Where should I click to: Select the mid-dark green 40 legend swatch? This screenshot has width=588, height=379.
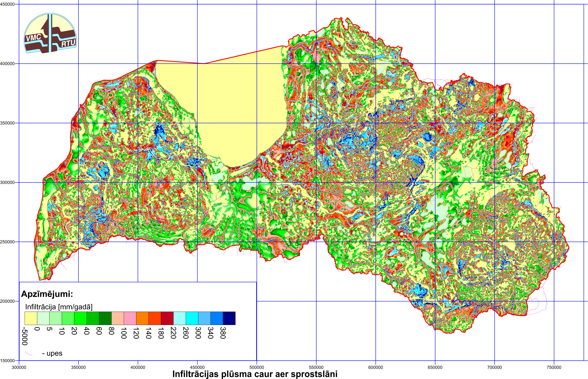tap(93, 318)
